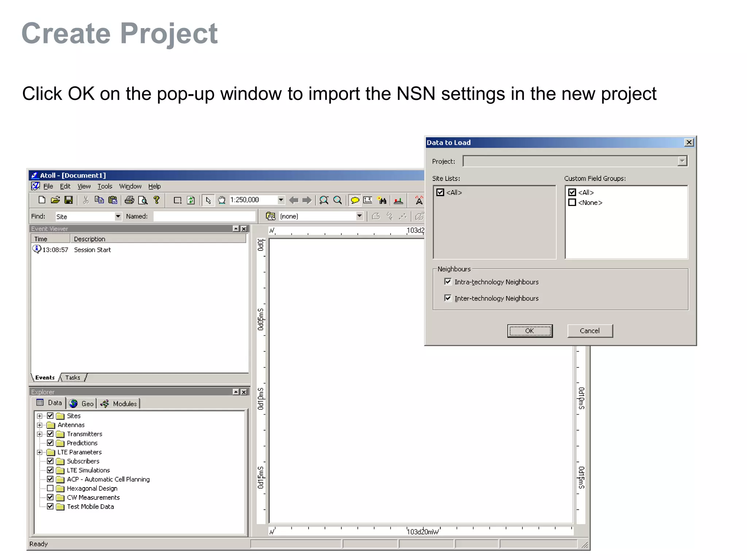Select the hand pan tool
This screenshot has height=560, width=747.
click(221, 200)
